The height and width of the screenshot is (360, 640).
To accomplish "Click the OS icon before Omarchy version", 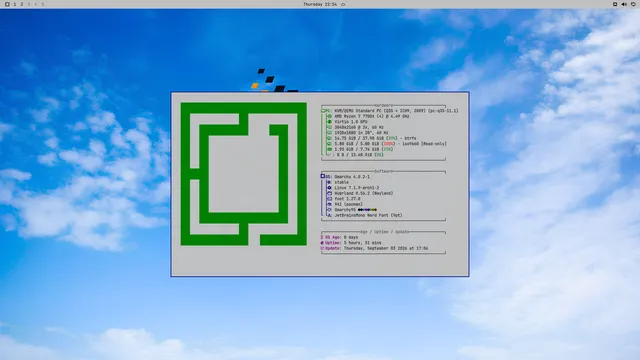I will [x=323, y=176].
